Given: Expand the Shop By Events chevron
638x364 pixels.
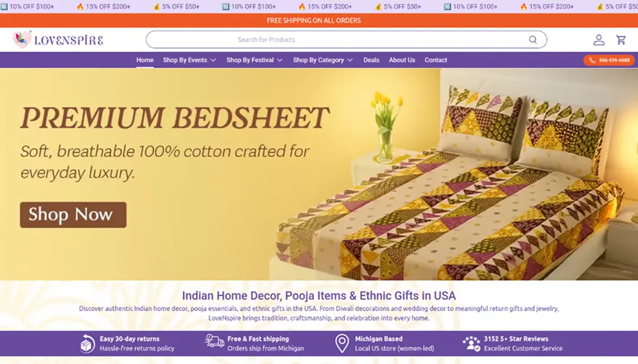Looking at the screenshot, I should pyautogui.click(x=213, y=60).
